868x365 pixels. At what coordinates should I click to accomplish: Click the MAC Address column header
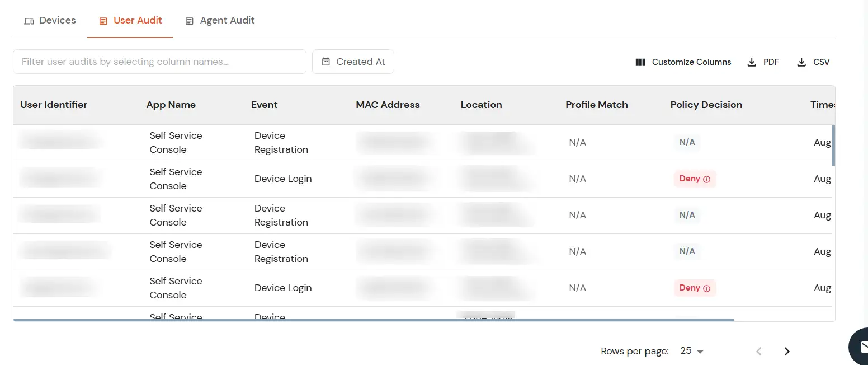(x=388, y=105)
